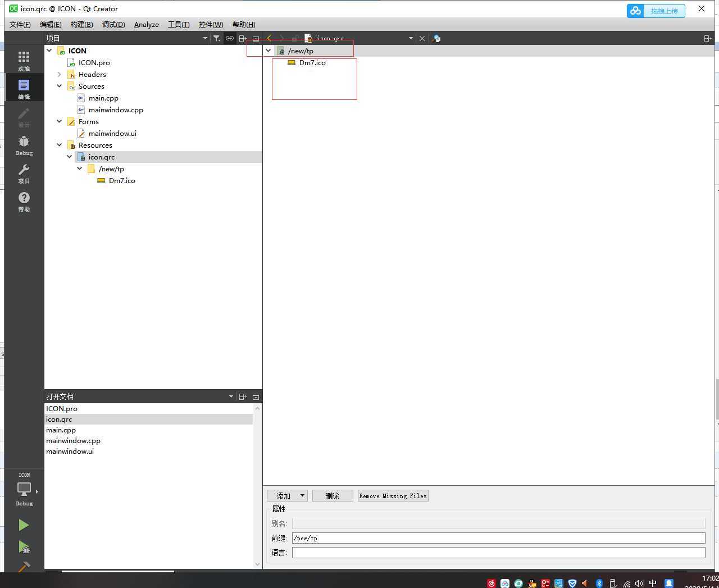Image resolution: width=719 pixels, height=588 pixels.
Task: Click the QQ penguin tray icon
Action: tap(532, 583)
